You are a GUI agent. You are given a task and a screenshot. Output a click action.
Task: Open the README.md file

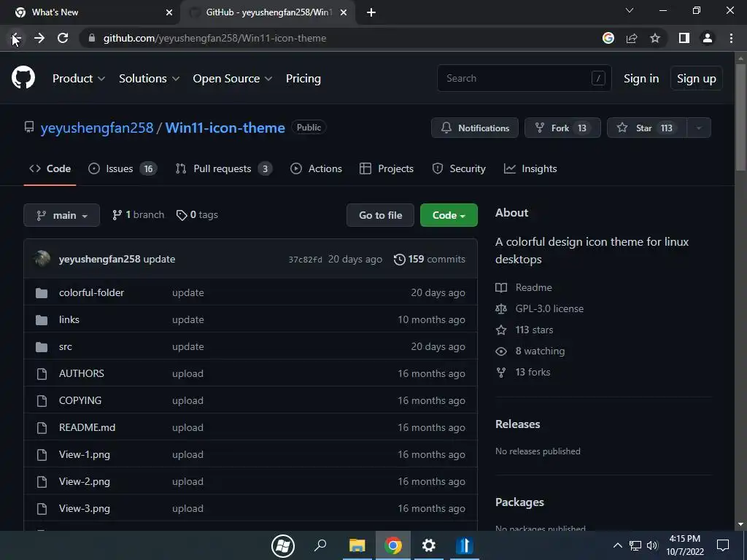(x=88, y=427)
